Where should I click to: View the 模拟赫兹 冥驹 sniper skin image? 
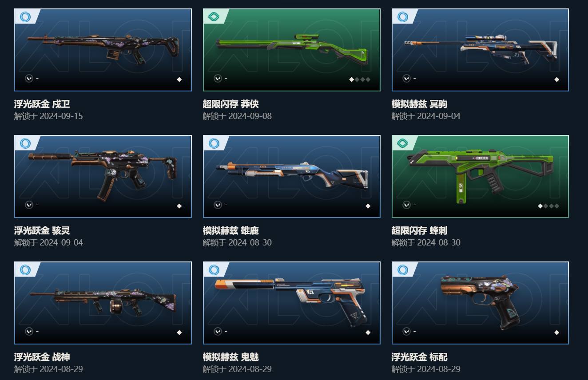(480, 50)
